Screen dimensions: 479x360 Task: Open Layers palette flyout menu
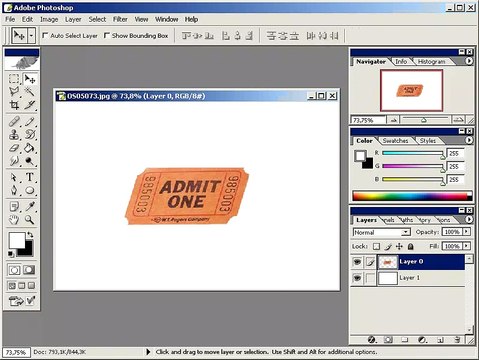pyautogui.click(x=469, y=219)
